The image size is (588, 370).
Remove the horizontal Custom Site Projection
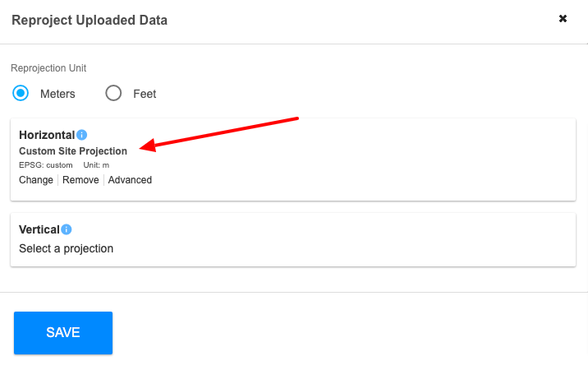(x=80, y=180)
